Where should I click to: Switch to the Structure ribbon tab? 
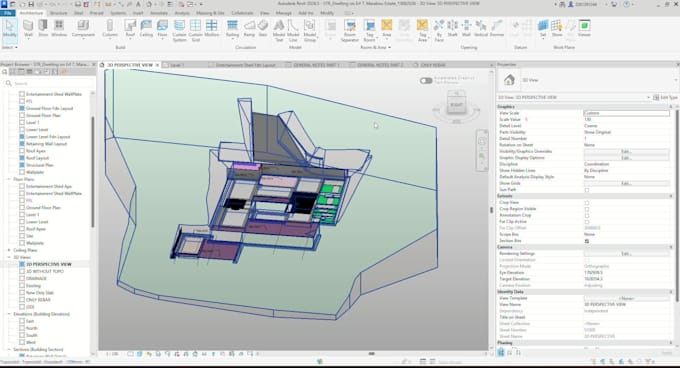point(58,13)
